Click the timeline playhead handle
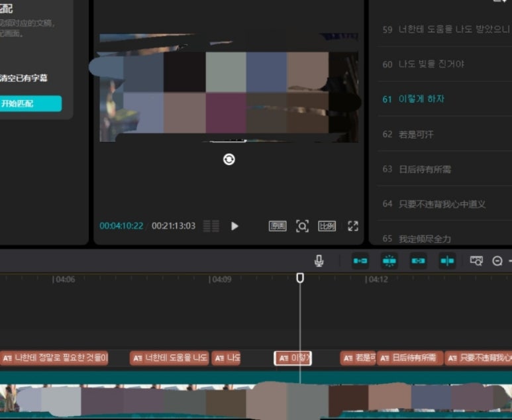The width and height of the screenshot is (512, 420). click(300, 278)
